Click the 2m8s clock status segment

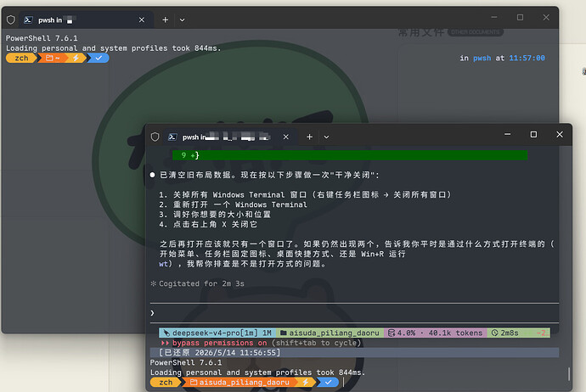(x=505, y=333)
